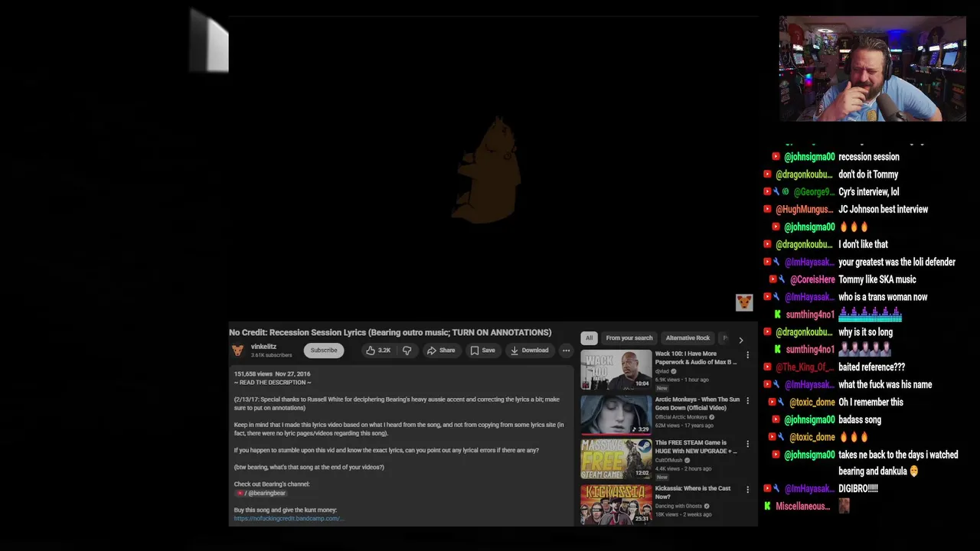Open the Wack 100 video thumbnail
980x551 pixels.
click(616, 370)
